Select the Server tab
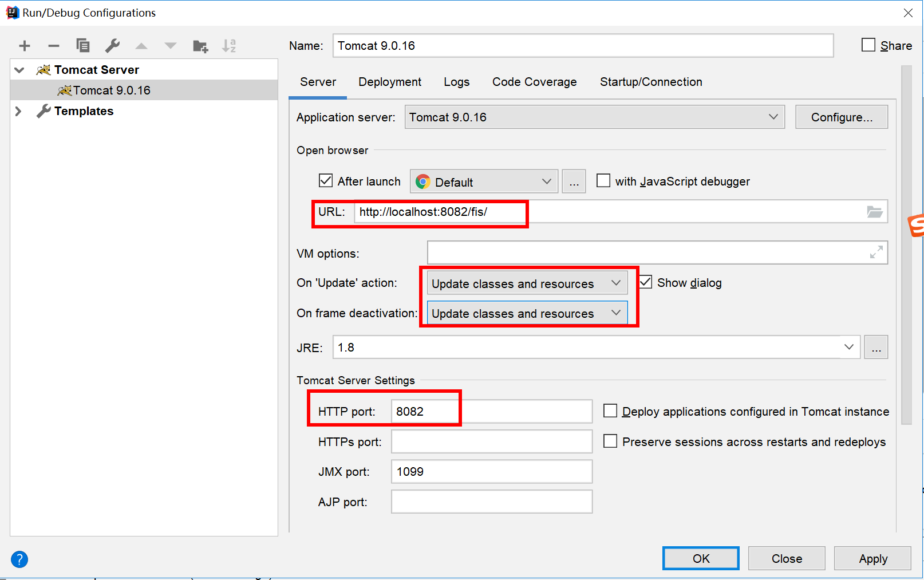 click(x=318, y=82)
